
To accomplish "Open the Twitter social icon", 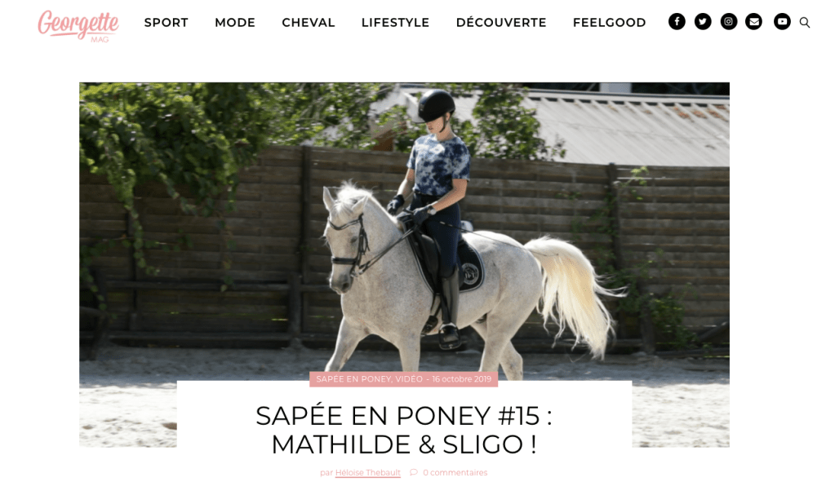I will pyautogui.click(x=703, y=22).
